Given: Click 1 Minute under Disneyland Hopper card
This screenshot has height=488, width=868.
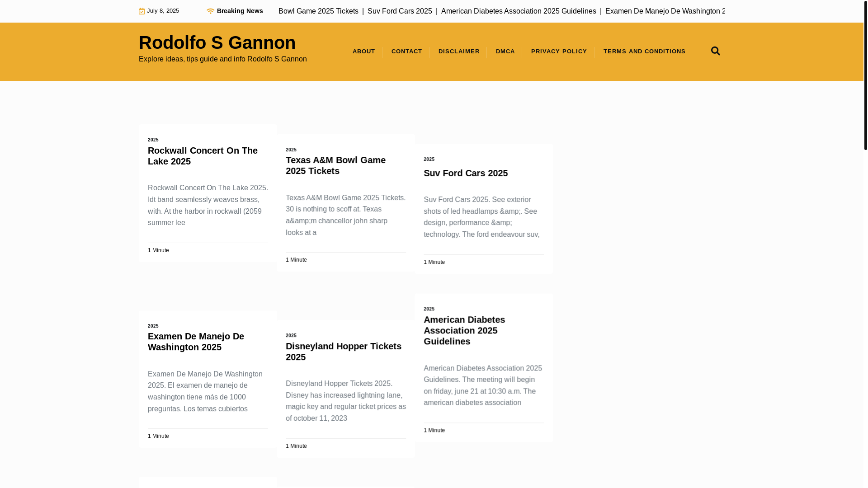Looking at the screenshot, I should [296, 446].
